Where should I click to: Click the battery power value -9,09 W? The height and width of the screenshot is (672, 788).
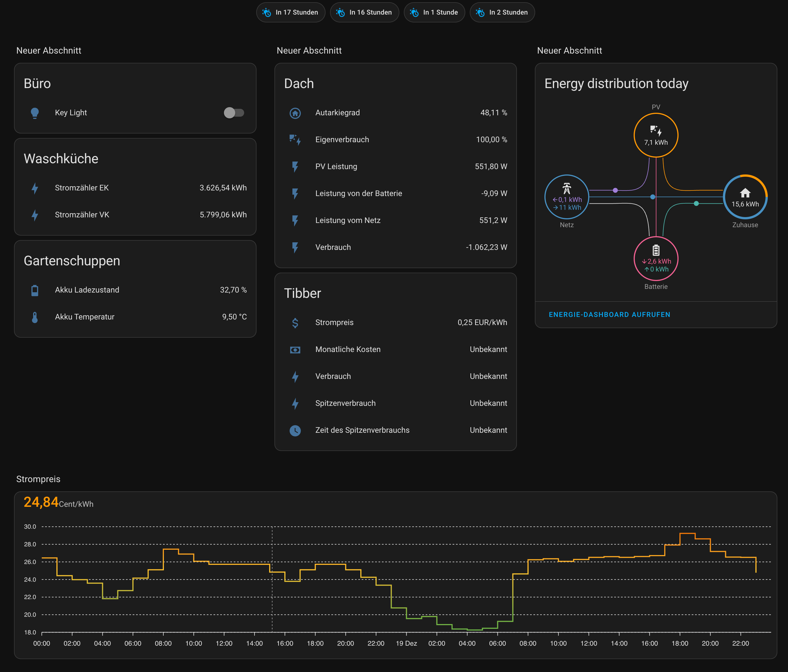pos(494,194)
